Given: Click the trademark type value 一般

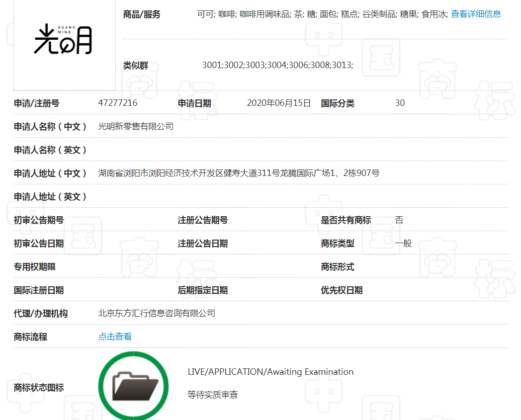Looking at the screenshot, I should tap(403, 244).
